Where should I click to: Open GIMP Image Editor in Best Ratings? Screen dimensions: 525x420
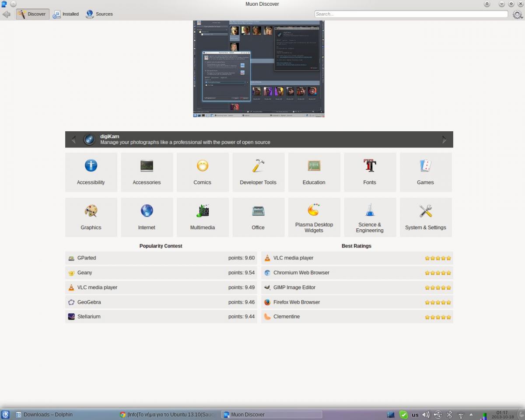(357, 287)
